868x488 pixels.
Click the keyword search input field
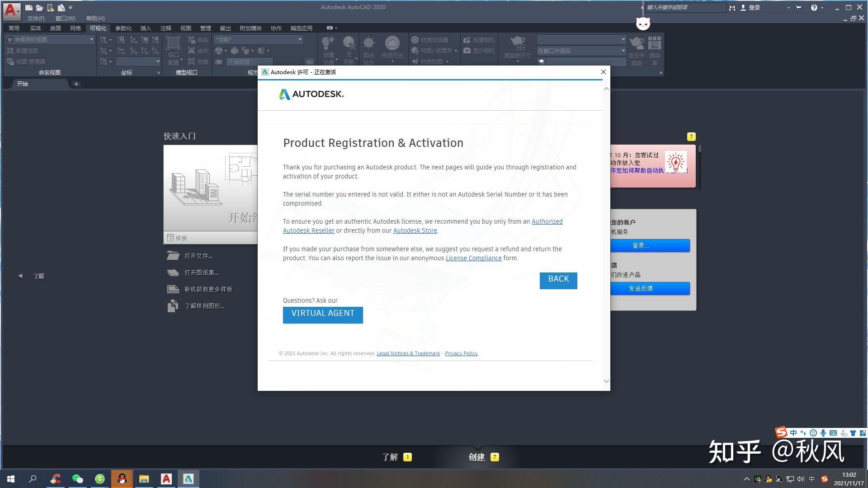[x=685, y=8]
